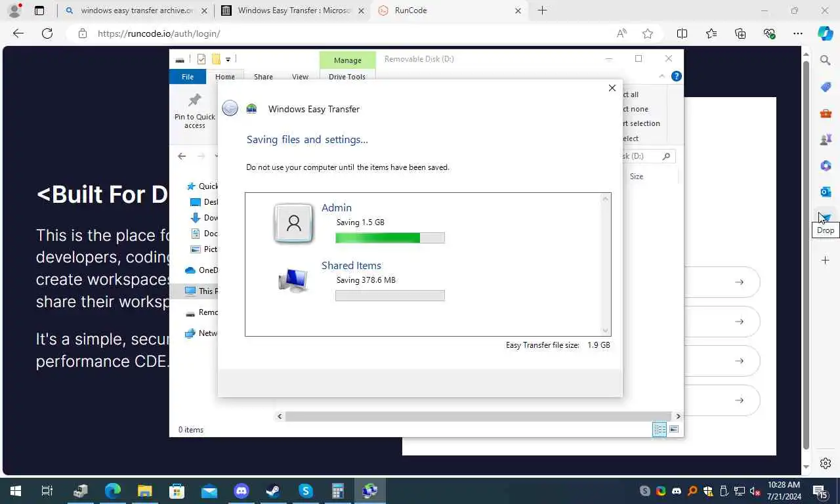
Task: Click File Explorer help question mark
Action: (x=676, y=76)
